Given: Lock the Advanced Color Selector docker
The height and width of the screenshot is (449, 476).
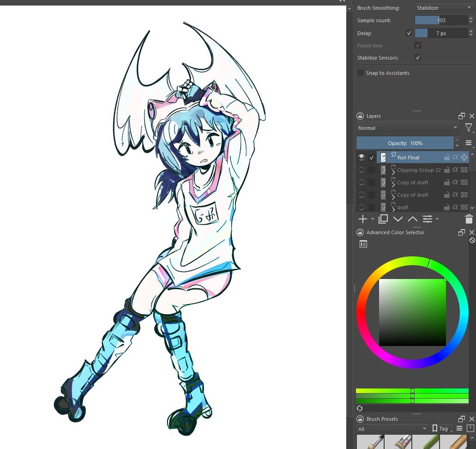Looking at the screenshot, I should point(360,232).
